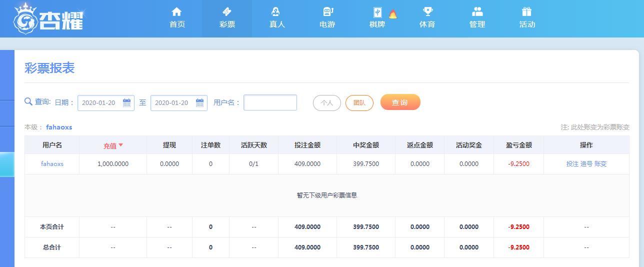644x267 pixels.
Task: Open the 活动 promotions menu
Action: [x=527, y=18]
